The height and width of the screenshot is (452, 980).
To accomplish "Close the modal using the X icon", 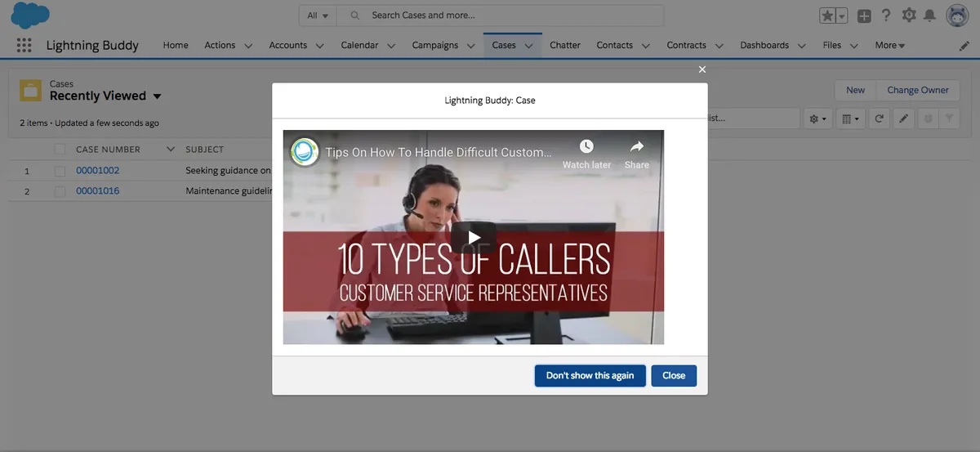I will pos(702,69).
